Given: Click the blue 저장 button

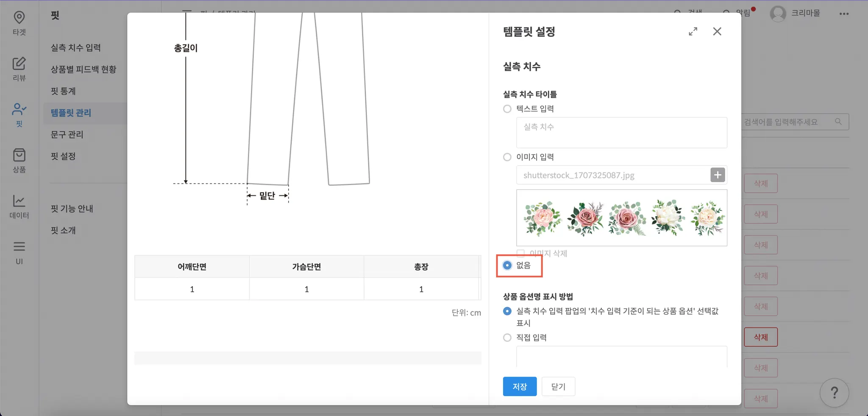Looking at the screenshot, I should pyautogui.click(x=520, y=386).
